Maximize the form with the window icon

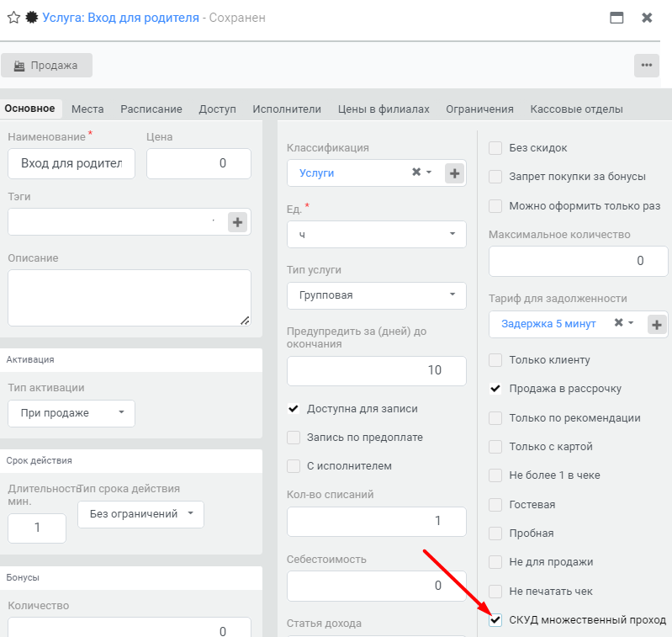point(616,18)
